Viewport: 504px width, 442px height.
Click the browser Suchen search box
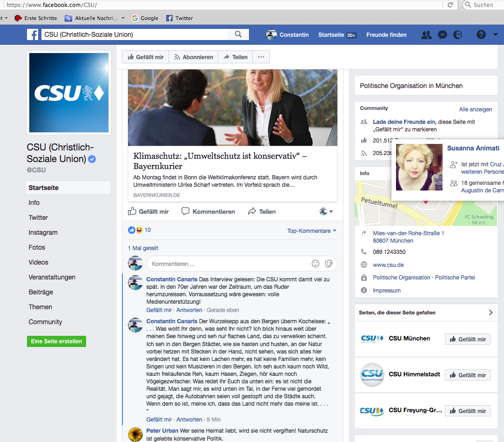pyautogui.click(x=483, y=5)
